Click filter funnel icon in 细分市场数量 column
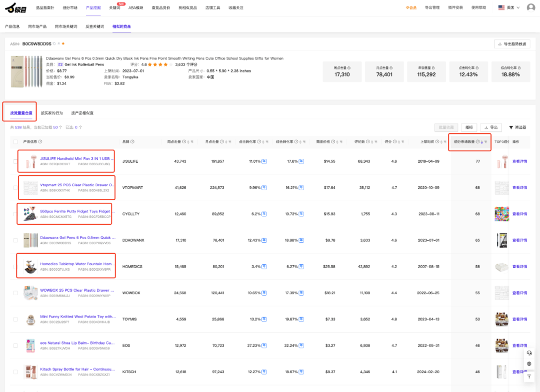This screenshot has height=392, width=540. click(485, 142)
